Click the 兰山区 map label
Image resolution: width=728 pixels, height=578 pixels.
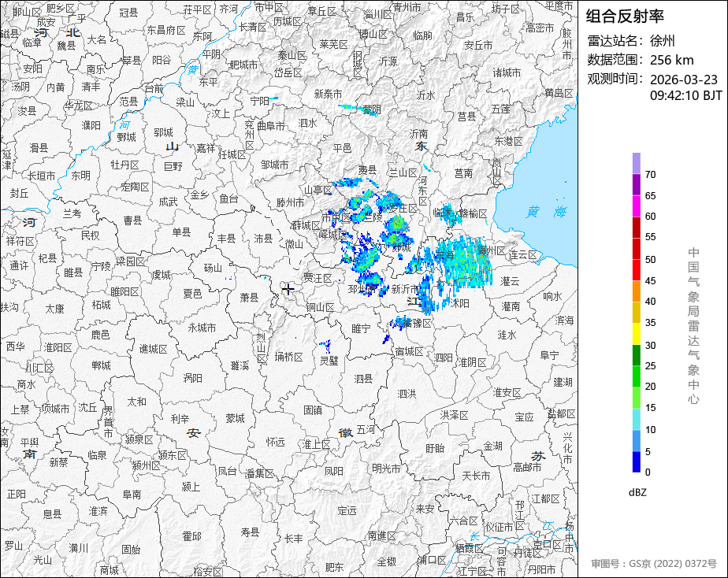pos(403,173)
